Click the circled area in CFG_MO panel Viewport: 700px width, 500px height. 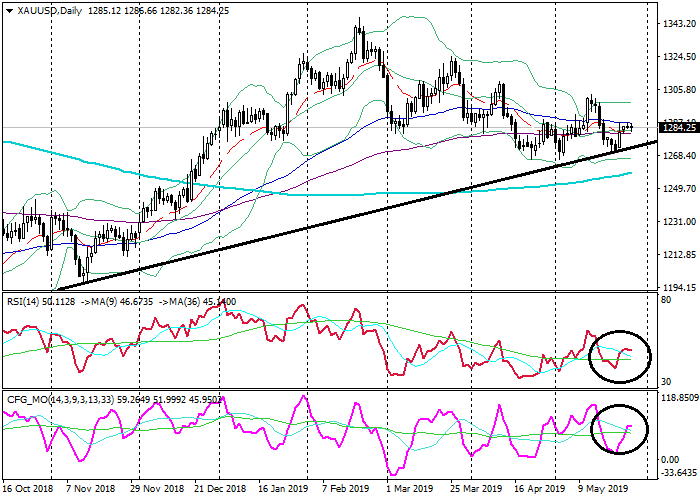pos(620,429)
